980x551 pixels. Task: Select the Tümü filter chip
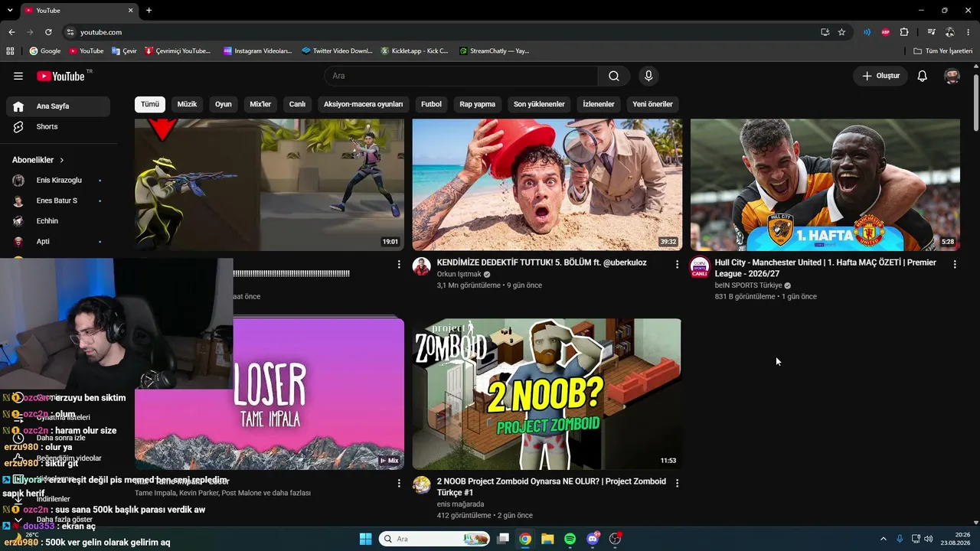click(150, 104)
